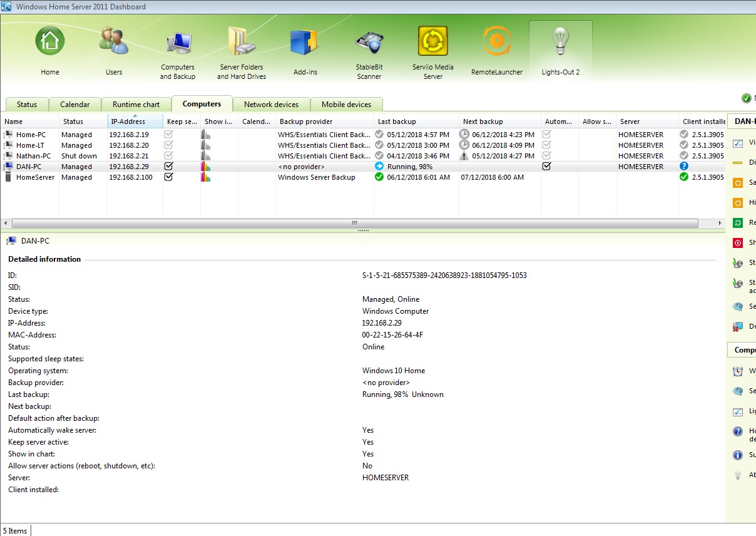Sort by the Next backup column header
This screenshot has height=536, width=756.
pos(500,121)
